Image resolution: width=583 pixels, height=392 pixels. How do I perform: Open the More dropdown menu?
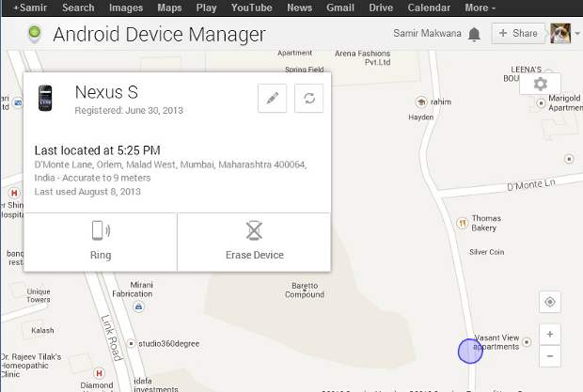pos(480,8)
